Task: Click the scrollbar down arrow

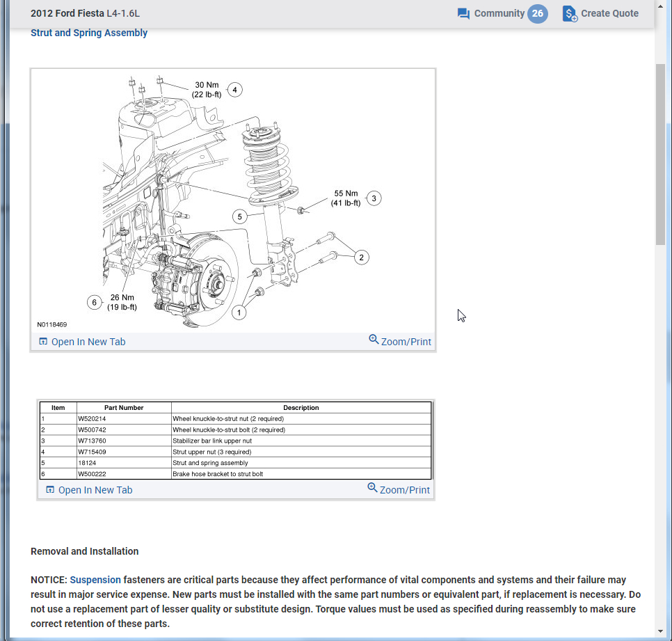Action: tap(660, 631)
